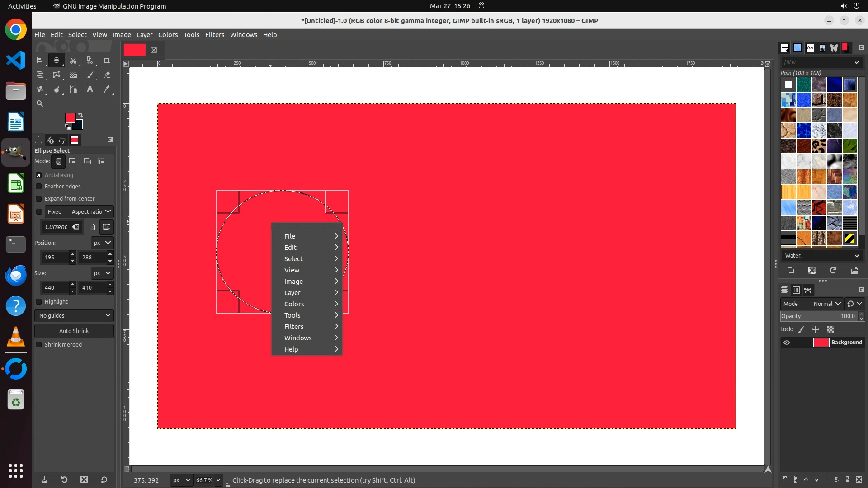
Task: Click the Add to selection mode icon
Action: [x=73, y=161]
